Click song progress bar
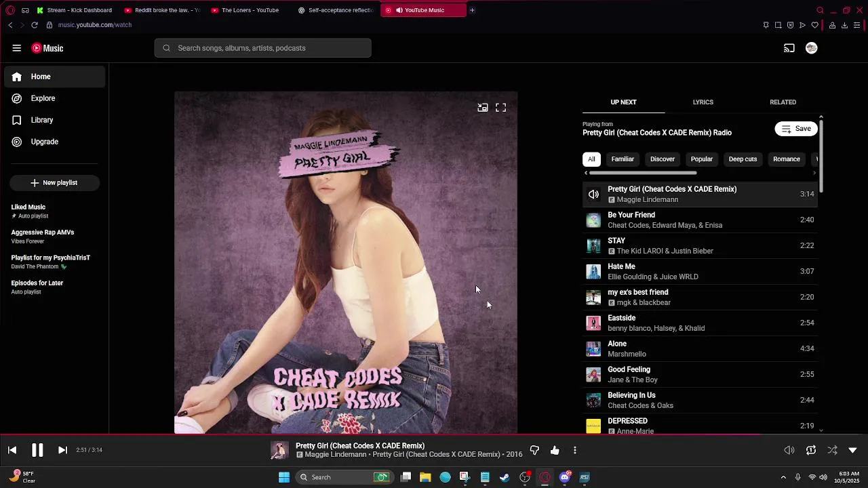 click(x=434, y=434)
